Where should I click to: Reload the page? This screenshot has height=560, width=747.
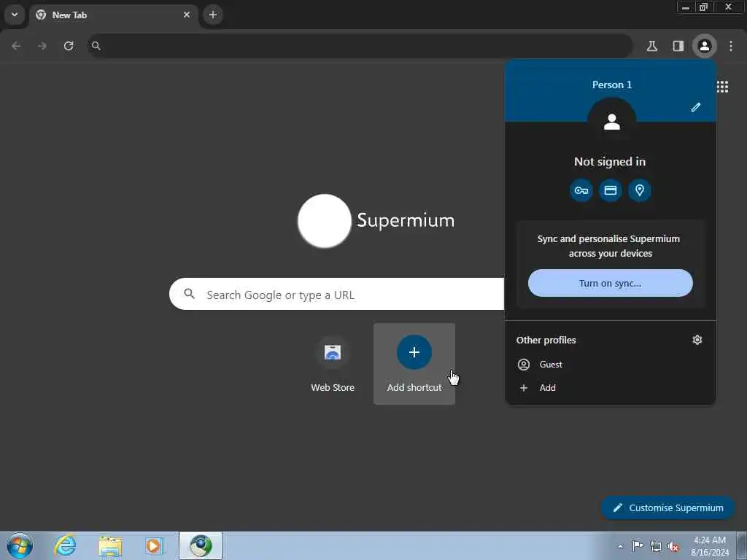click(x=69, y=46)
